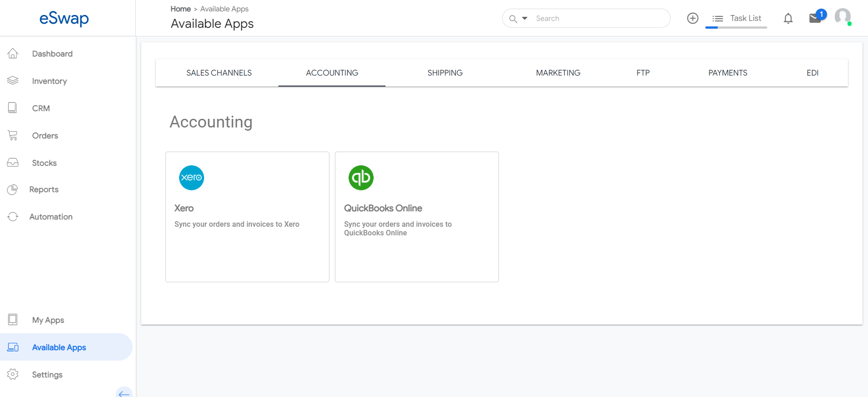Click the Xero logo icon

tap(191, 178)
